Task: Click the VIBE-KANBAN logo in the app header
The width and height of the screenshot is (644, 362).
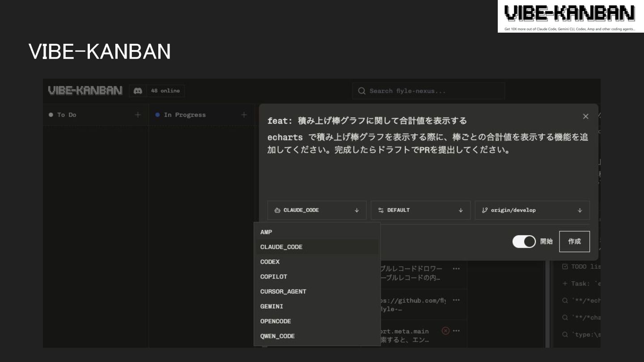Action: [x=85, y=90]
